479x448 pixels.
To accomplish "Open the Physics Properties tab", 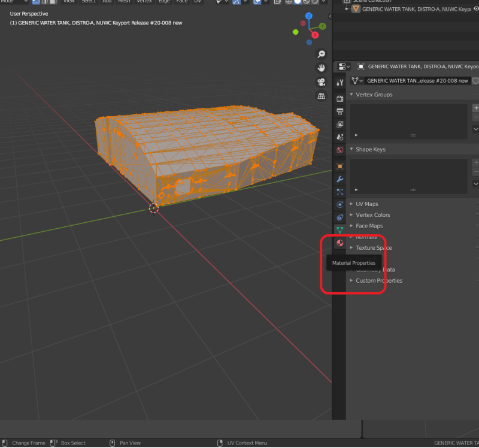I will coord(339,205).
